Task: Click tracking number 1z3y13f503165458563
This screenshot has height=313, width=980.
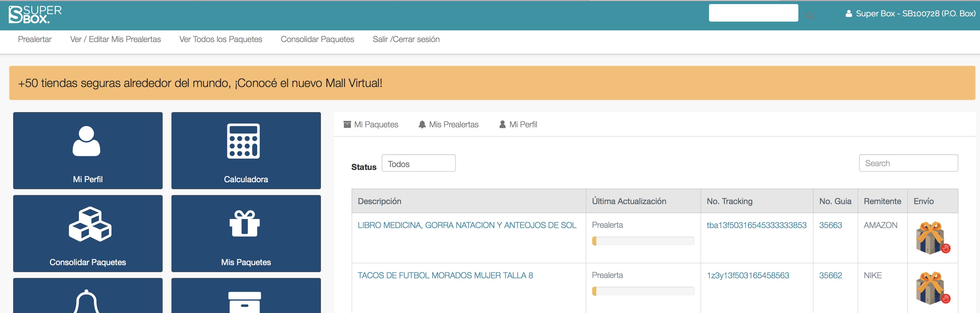Action: click(748, 275)
